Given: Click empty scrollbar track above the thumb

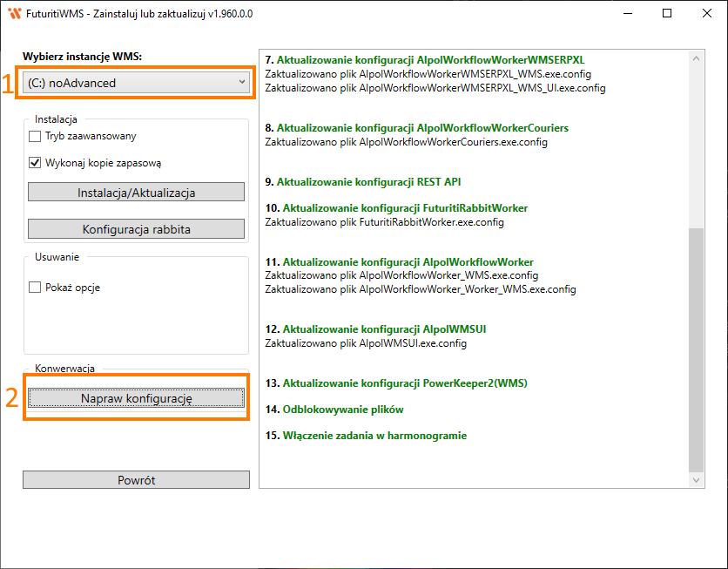Looking at the screenshot, I should click(x=696, y=139).
